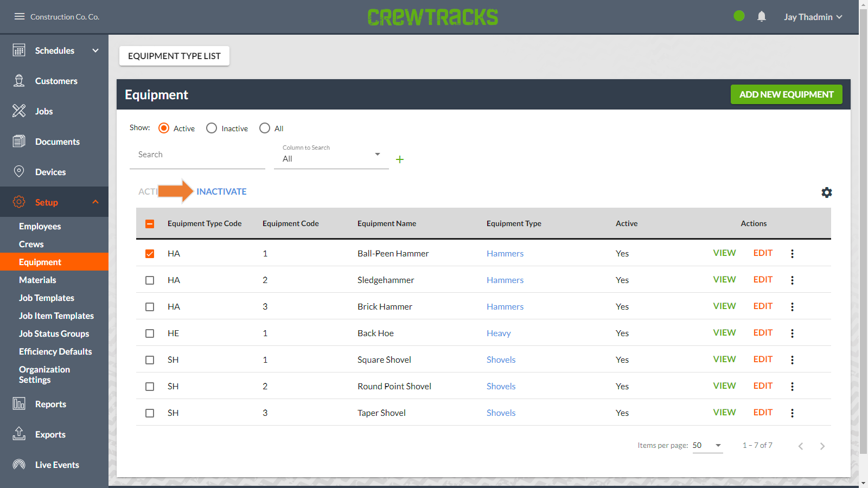Open the Schedules calendar icon
This screenshot has height=488, width=868.
pos(19,50)
